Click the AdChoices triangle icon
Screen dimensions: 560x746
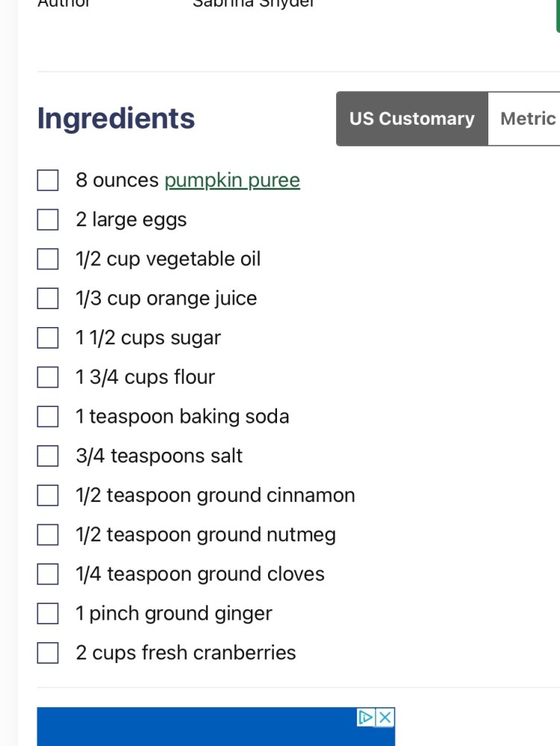coord(366,718)
